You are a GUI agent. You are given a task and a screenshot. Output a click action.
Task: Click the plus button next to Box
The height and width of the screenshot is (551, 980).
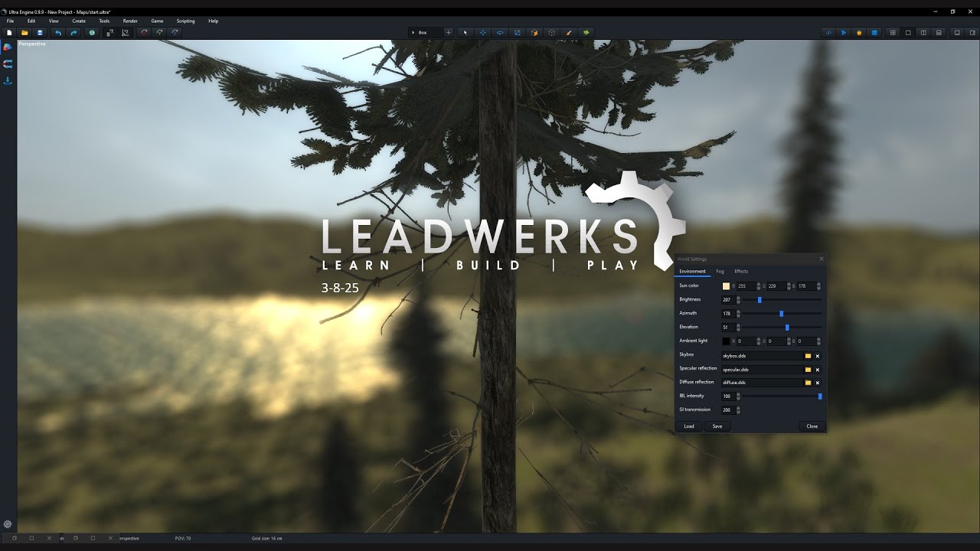click(449, 33)
